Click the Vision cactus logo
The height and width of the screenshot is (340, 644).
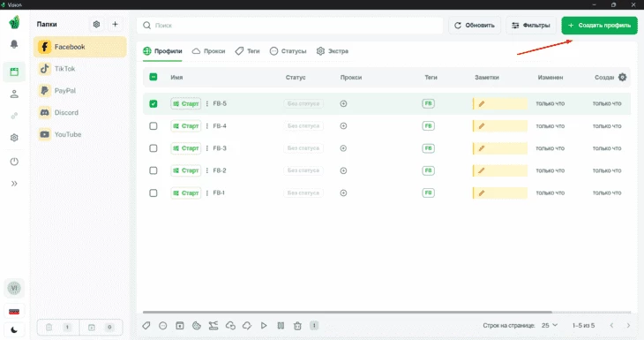click(x=14, y=22)
